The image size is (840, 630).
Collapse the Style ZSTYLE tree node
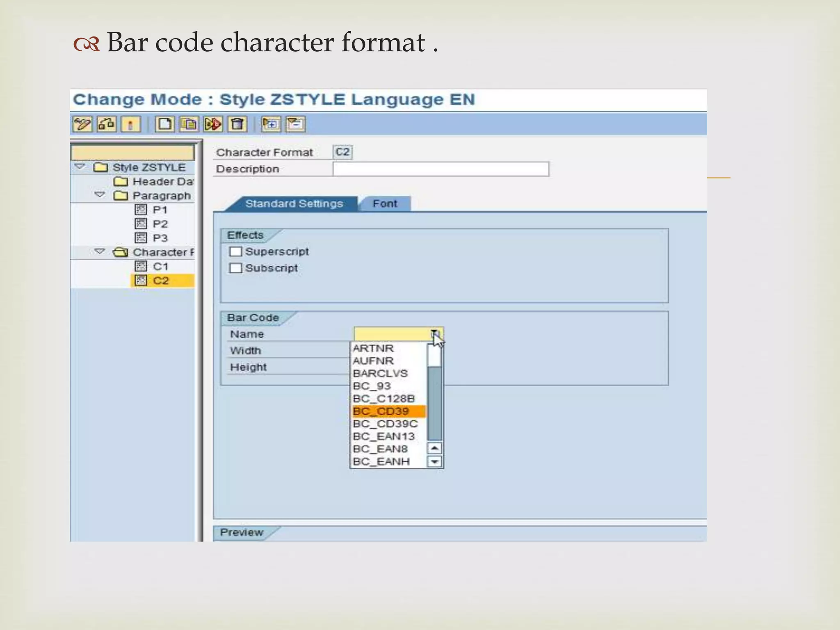click(x=80, y=167)
